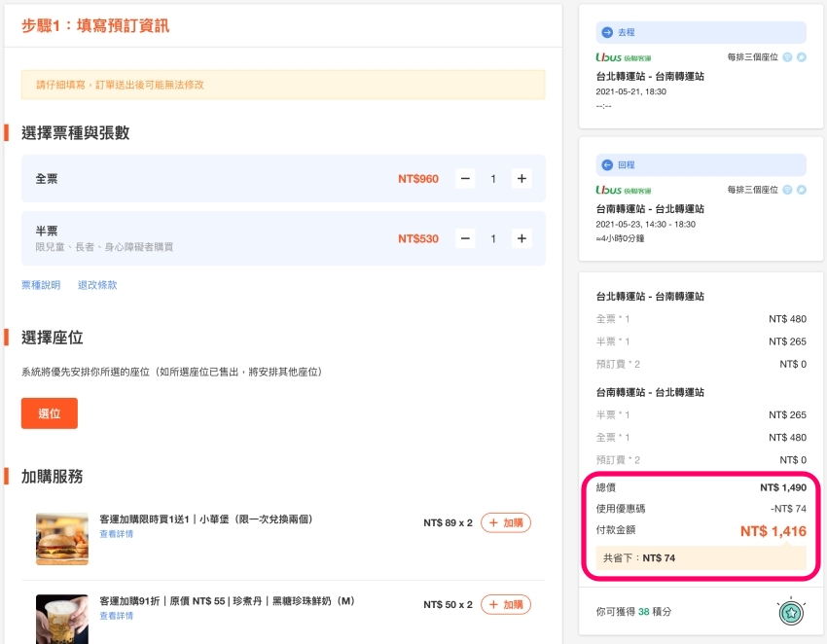Increase 全票 ticket quantity with plus
This screenshot has width=827, height=644.
pyautogui.click(x=521, y=179)
